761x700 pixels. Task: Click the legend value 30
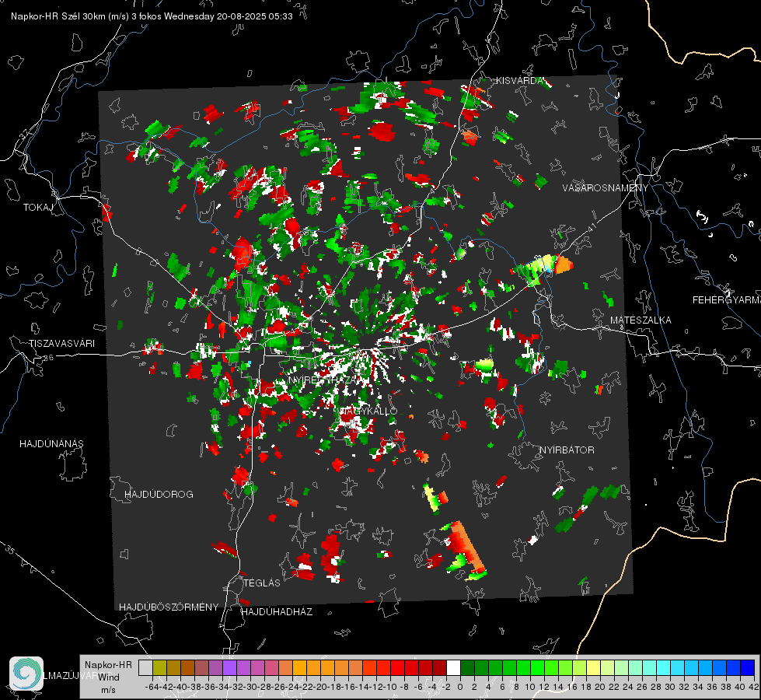670,687
